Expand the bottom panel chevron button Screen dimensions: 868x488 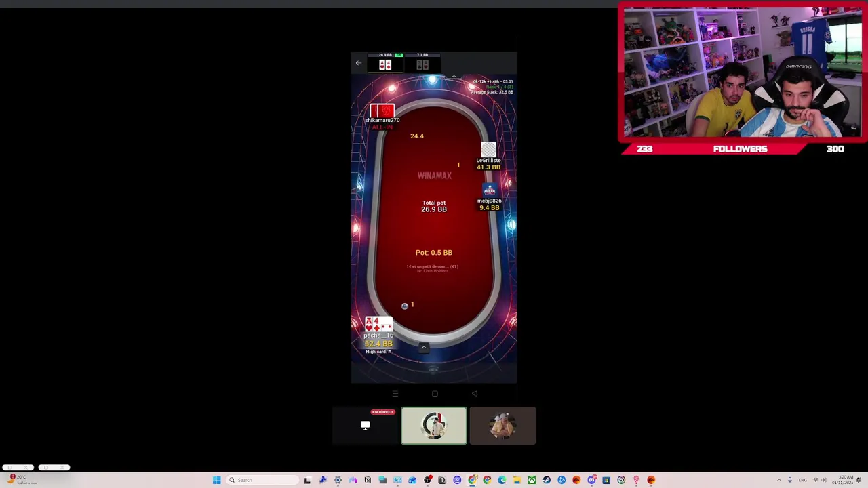423,347
